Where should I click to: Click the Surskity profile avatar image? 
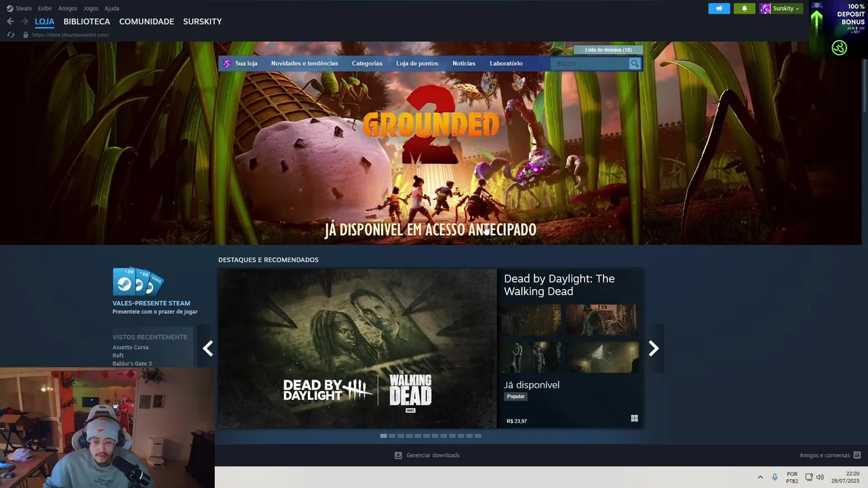765,8
